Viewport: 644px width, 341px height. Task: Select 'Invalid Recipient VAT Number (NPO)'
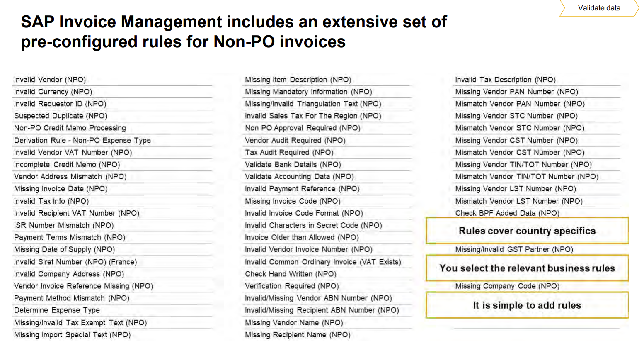coord(77,213)
